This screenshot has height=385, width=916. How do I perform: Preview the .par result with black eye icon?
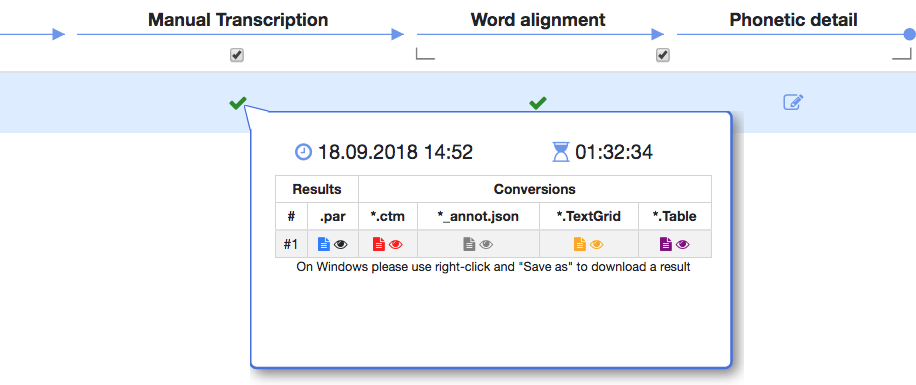tap(341, 245)
